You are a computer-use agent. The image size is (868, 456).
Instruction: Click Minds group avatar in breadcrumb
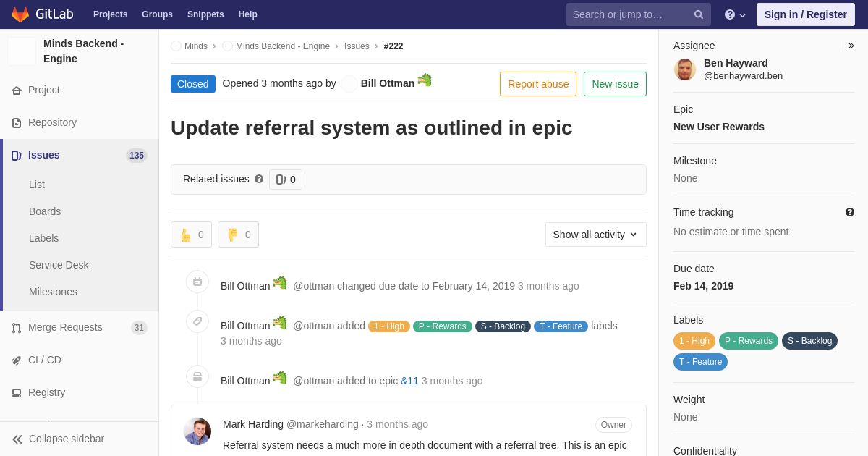click(176, 46)
